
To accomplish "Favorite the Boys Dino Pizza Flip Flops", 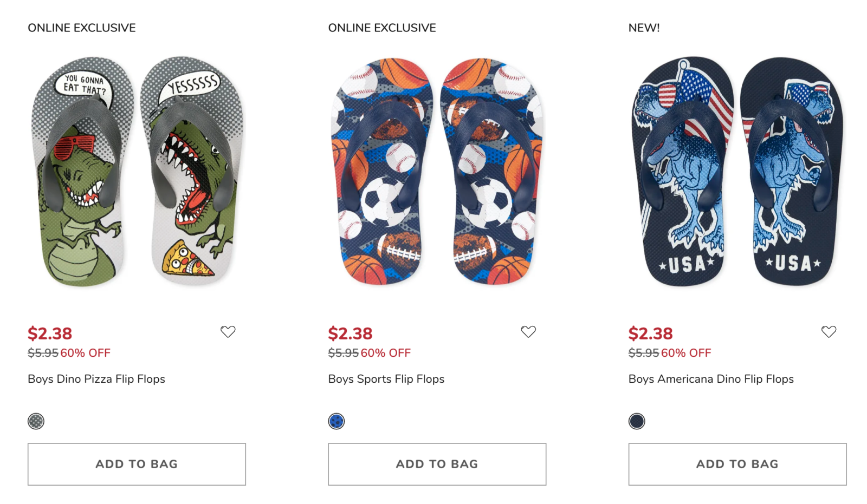I will coord(228,331).
